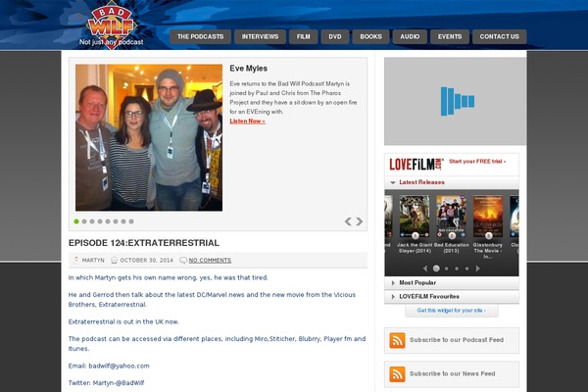Select the seventh slider dot
The width and height of the screenshot is (588, 392).
123,221
